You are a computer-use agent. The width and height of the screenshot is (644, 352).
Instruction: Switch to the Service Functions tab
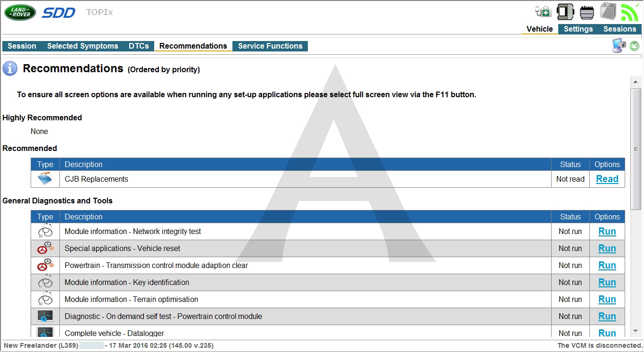point(270,46)
